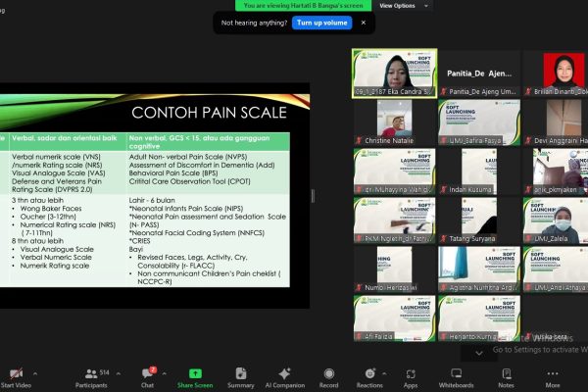Expand the Participants options arrow
Screen dimensions: 588x392
(x=119, y=373)
